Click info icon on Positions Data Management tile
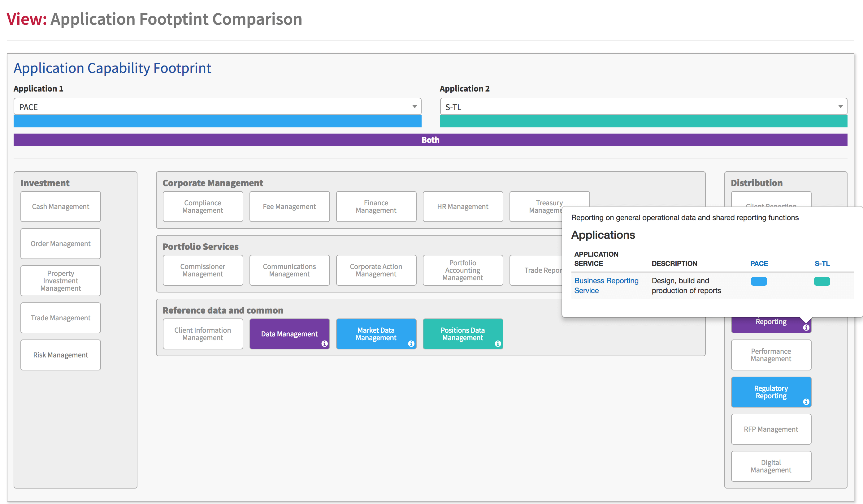Image resolution: width=863 pixels, height=504 pixels. (x=498, y=344)
